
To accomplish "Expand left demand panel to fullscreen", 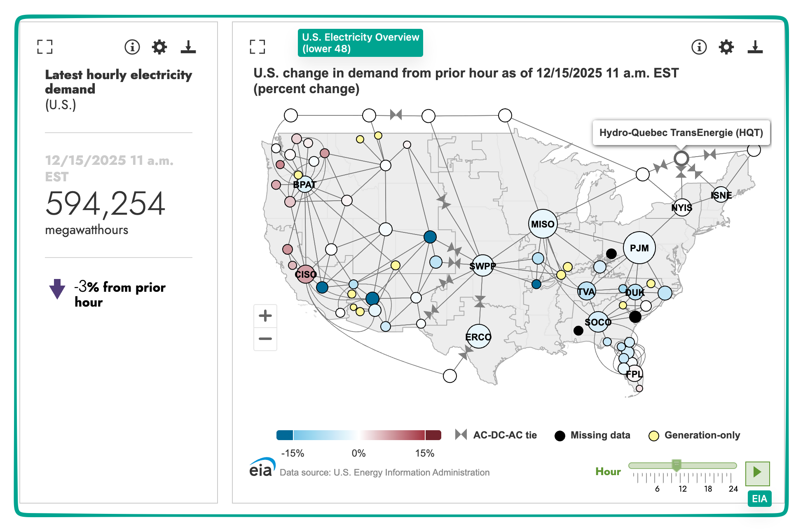I will (x=44, y=47).
